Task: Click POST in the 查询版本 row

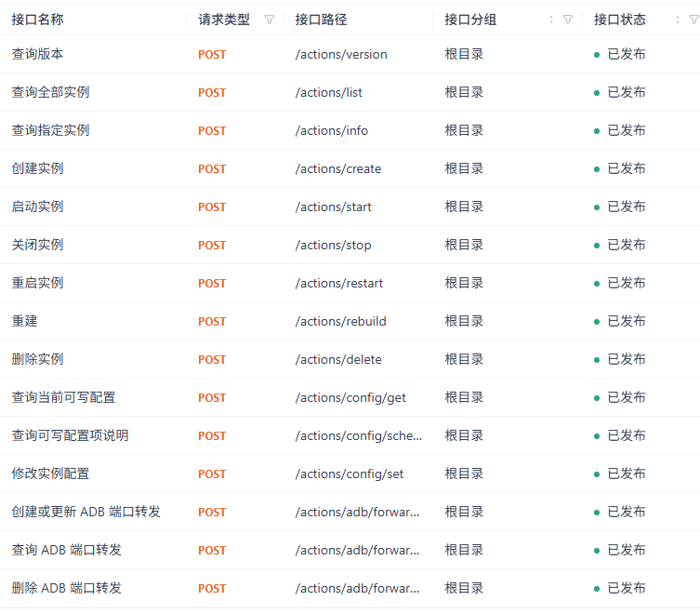Action: pos(212,55)
